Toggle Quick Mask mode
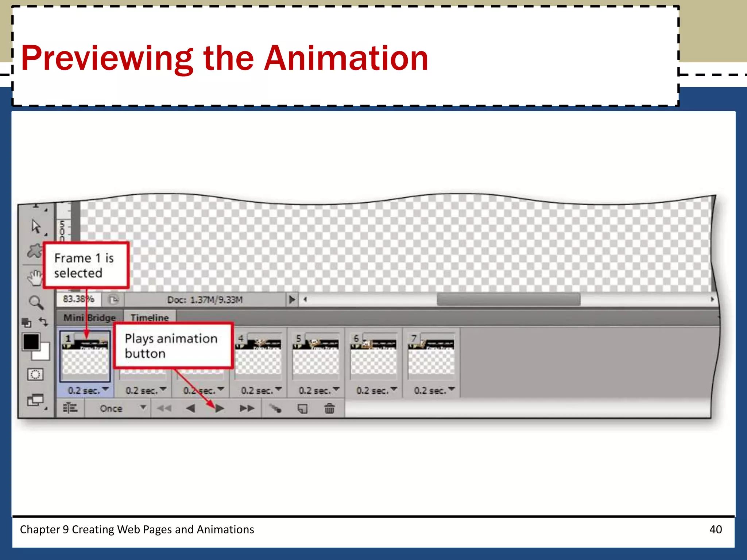Viewport: 747px width, 560px height. pyautogui.click(x=35, y=374)
